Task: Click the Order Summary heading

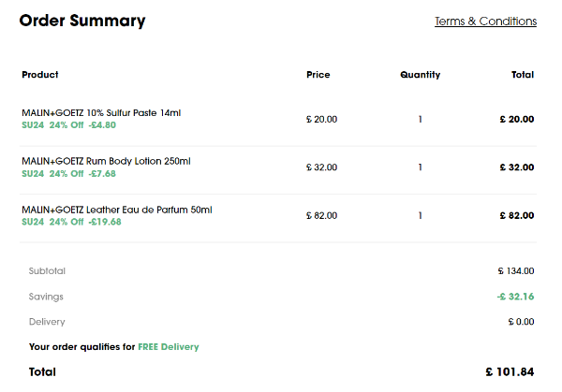Action: point(82,21)
